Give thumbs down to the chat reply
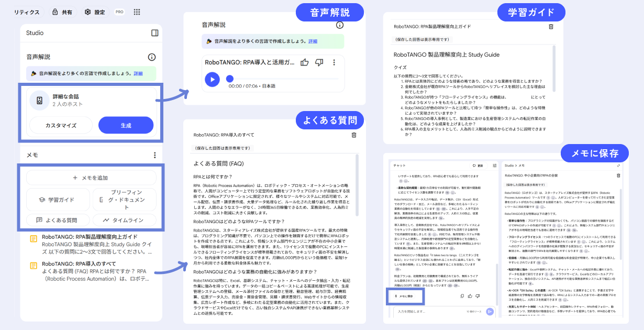 (478, 296)
